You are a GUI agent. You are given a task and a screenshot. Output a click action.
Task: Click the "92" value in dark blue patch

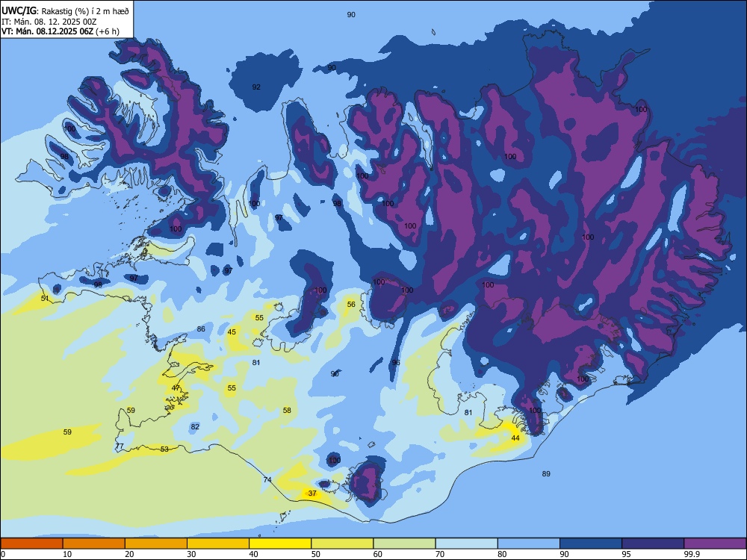[x=256, y=87]
